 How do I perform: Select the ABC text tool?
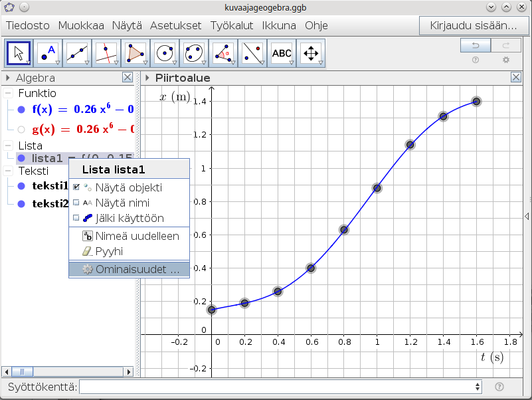(x=282, y=53)
